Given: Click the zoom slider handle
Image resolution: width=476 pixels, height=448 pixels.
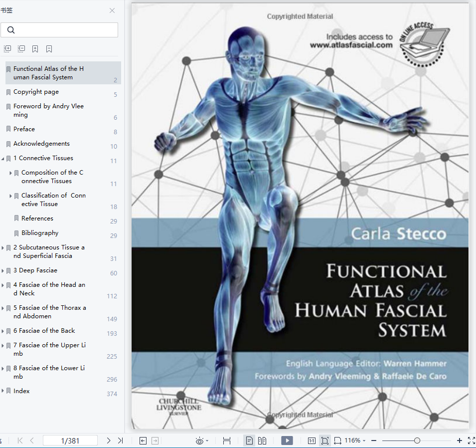Looking at the screenshot, I should coord(417,441).
